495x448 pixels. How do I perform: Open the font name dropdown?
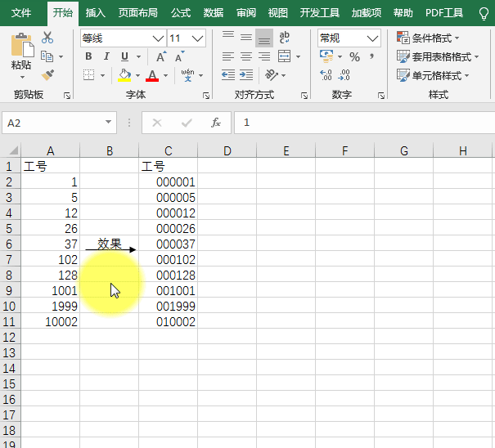158,38
